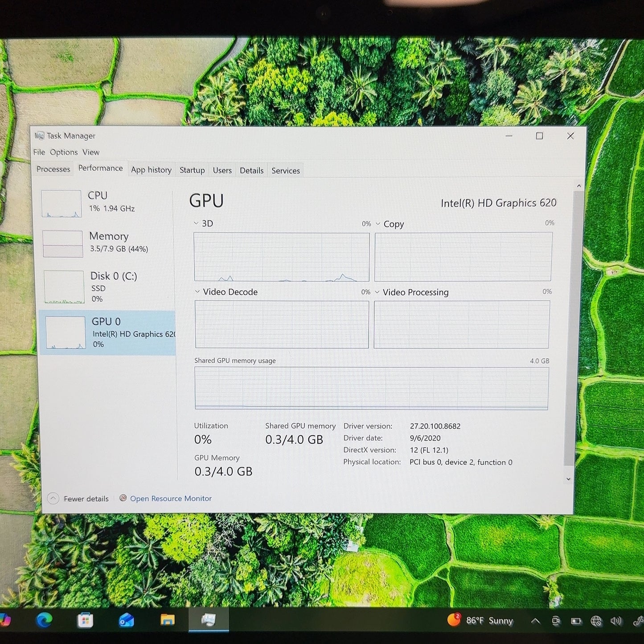644x644 pixels.
Task: Click the battery icon in system tray
Action: 576,621
